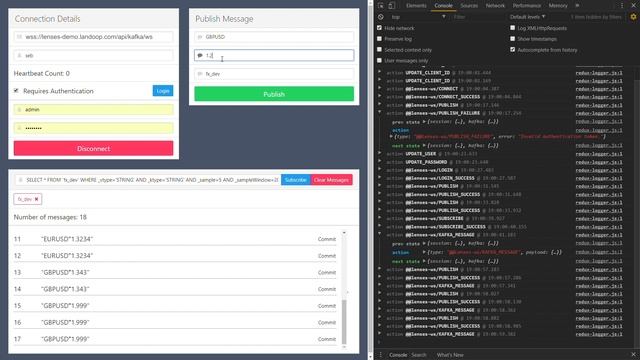Click the messages list scrollbar thumb
Screen dimensions: 640x360
[344, 322]
